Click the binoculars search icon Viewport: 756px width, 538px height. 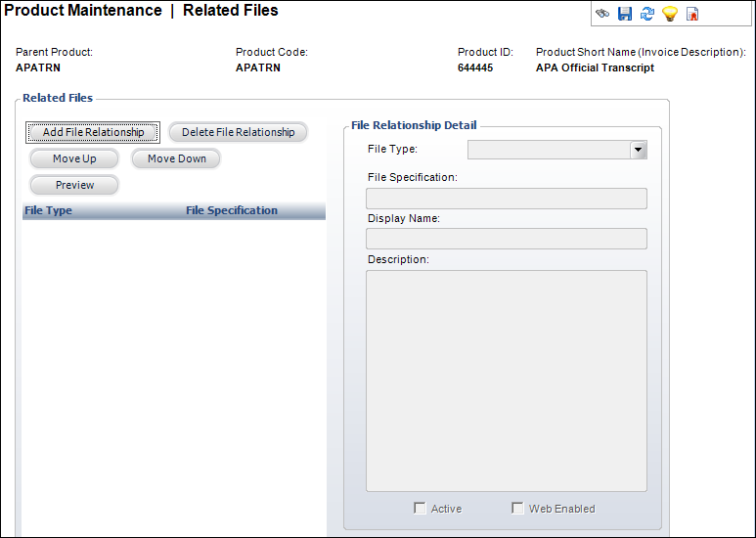tap(602, 14)
